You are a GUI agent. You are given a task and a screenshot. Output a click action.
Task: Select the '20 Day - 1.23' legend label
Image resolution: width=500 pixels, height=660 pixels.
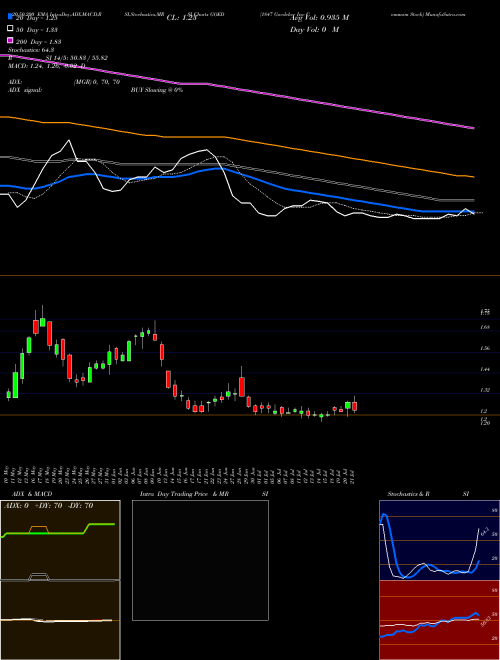(37, 18)
